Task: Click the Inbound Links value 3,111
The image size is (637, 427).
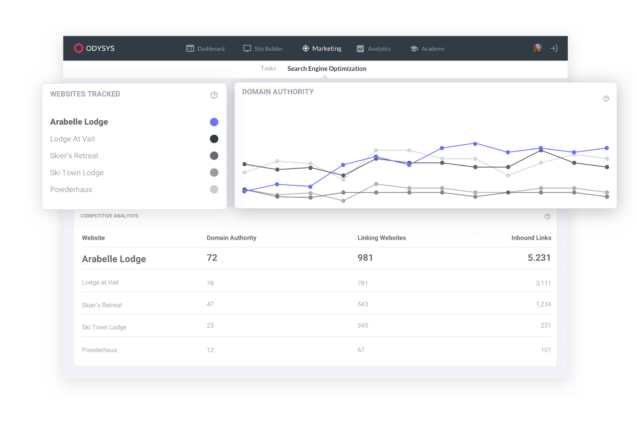Action: point(543,283)
